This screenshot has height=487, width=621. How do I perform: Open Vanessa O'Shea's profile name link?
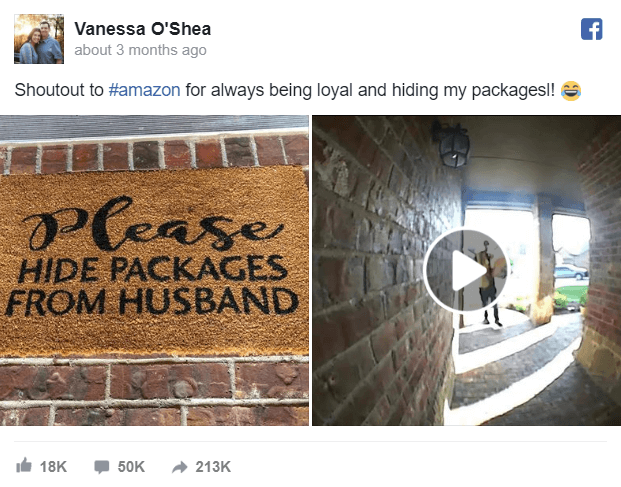coord(143,29)
